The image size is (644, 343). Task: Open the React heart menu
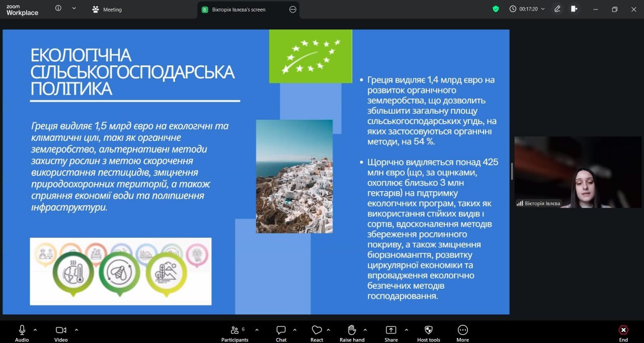316,330
